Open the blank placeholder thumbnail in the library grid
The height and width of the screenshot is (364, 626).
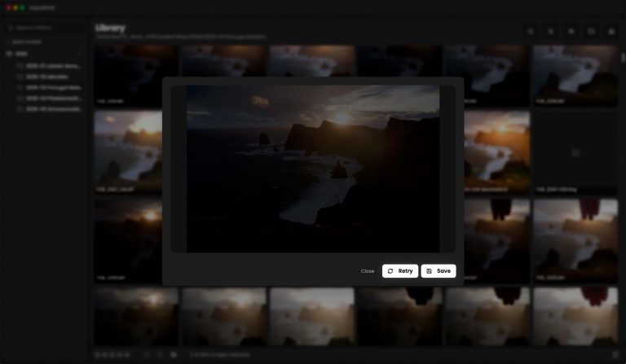[x=575, y=153]
